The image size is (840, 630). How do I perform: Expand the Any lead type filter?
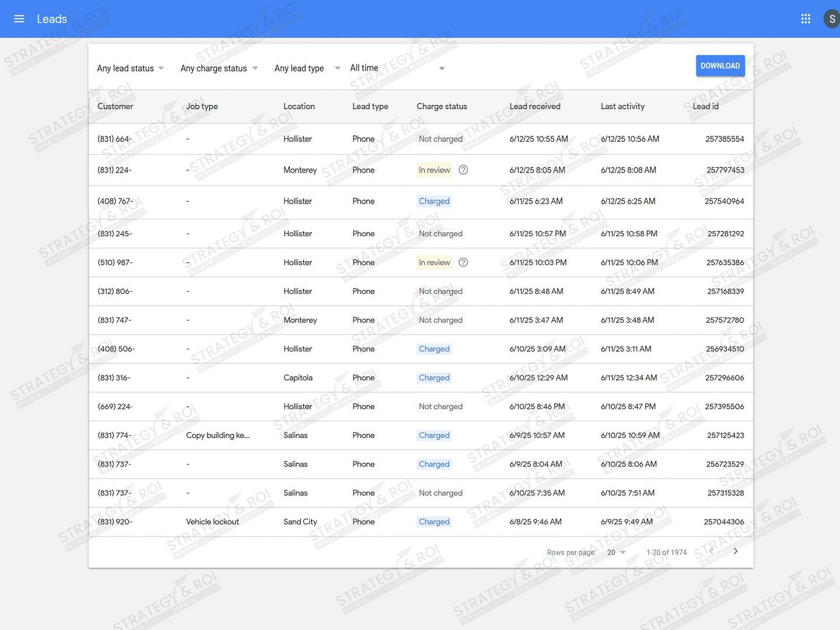coord(307,68)
